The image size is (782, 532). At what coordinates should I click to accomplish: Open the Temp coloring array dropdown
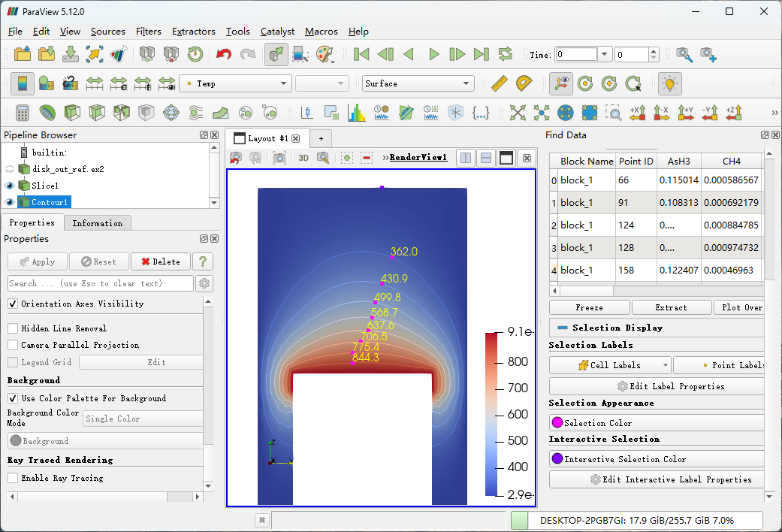[235, 83]
